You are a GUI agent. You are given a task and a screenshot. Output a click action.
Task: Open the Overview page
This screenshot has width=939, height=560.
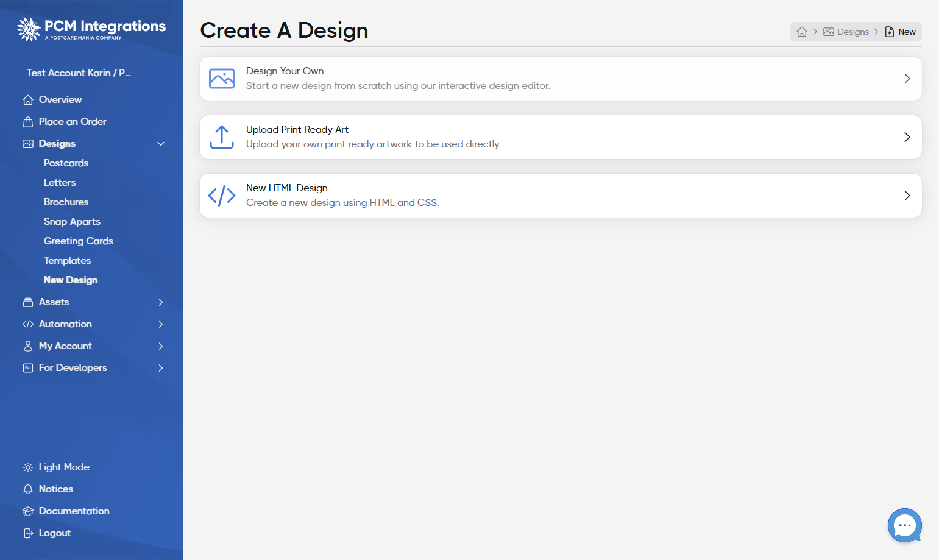tap(60, 100)
